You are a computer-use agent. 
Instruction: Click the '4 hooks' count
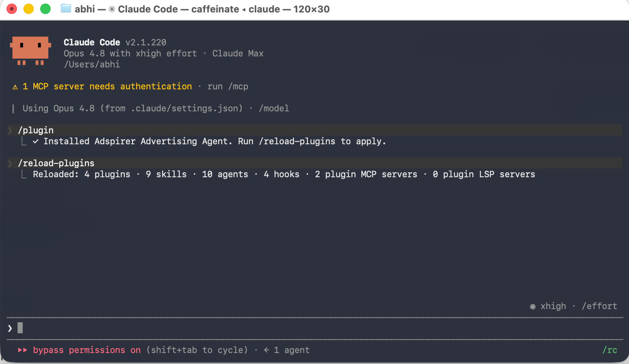coord(282,174)
